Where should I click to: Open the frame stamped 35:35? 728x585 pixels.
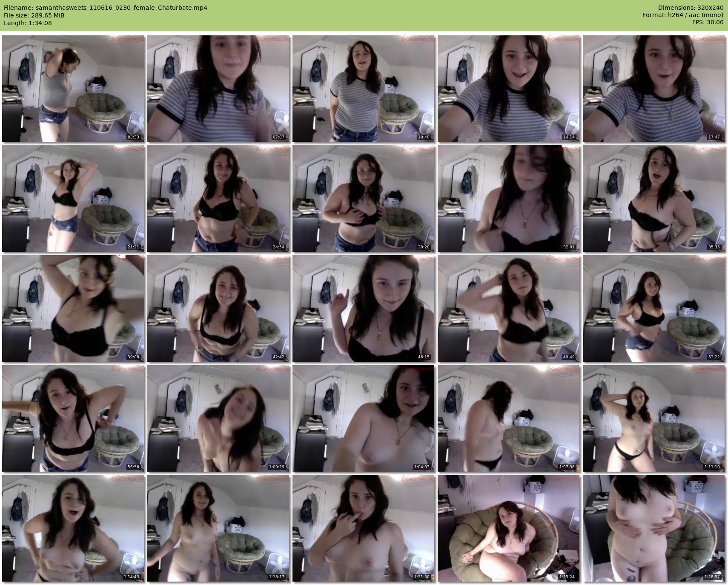pos(654,199)
